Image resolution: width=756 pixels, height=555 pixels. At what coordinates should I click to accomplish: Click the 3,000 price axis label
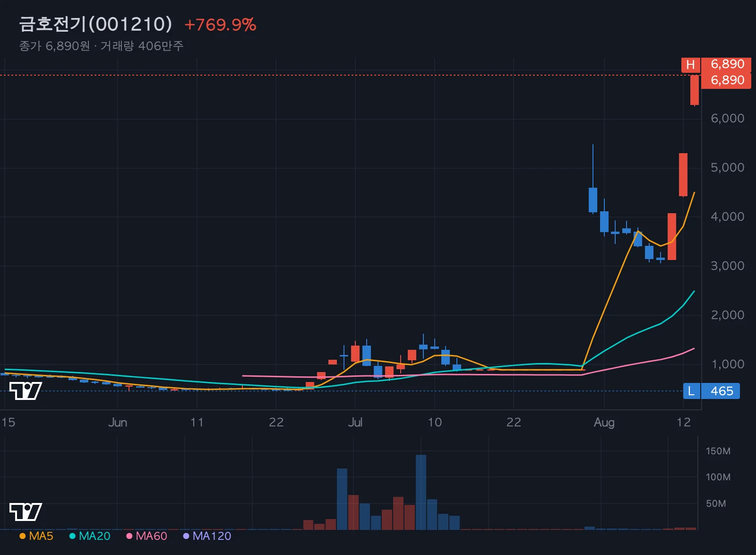tap(727, 266)
